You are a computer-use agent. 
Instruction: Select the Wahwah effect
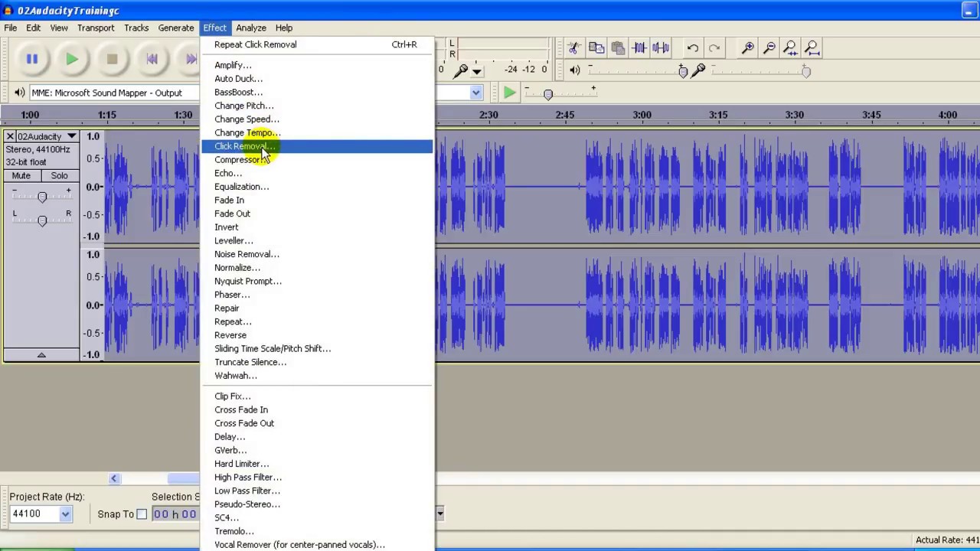tap(317, 376)
